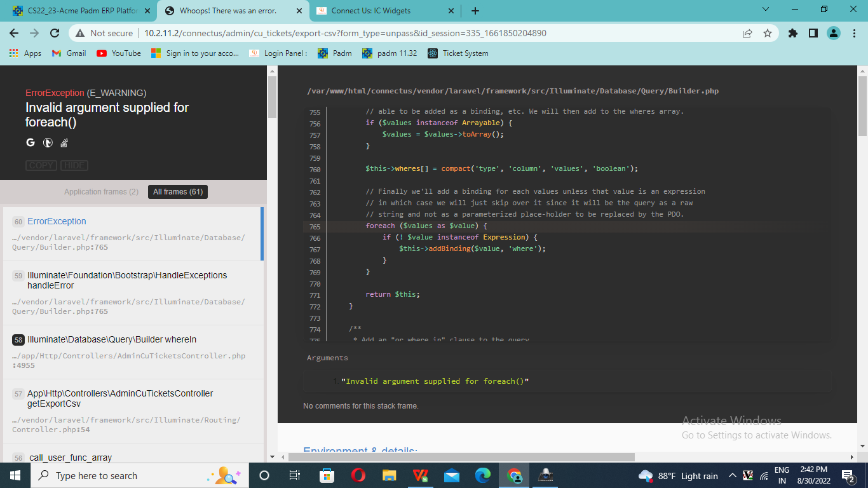Click the HIDE button under the error message

point(74,165)
